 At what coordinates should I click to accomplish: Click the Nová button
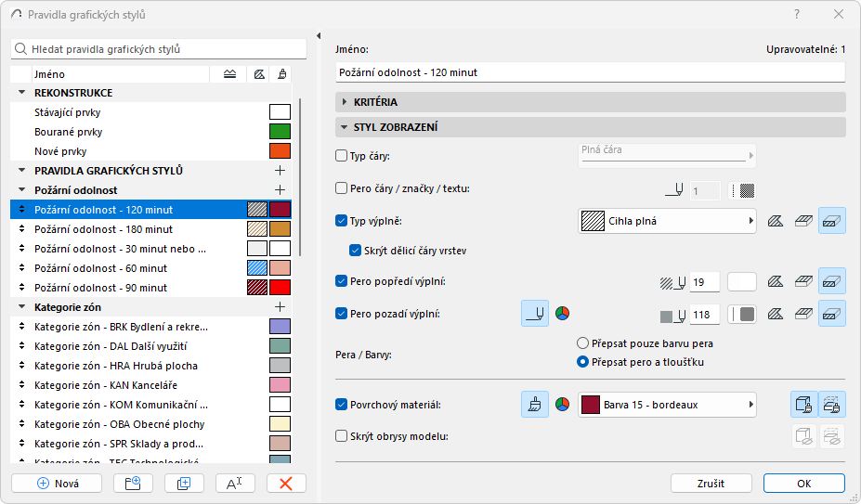(58, 483)
